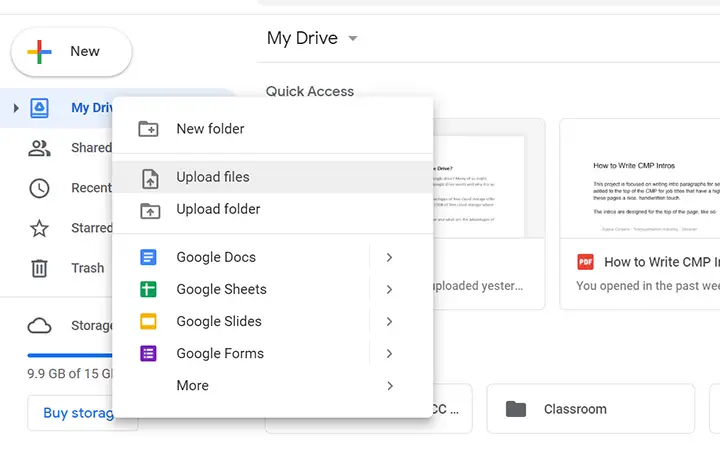The height and width of the screenshot is (450, 720).
Task: Expand the Google Sheets submenu arrow
Action: pyautogui.click(x=389, y=290)
